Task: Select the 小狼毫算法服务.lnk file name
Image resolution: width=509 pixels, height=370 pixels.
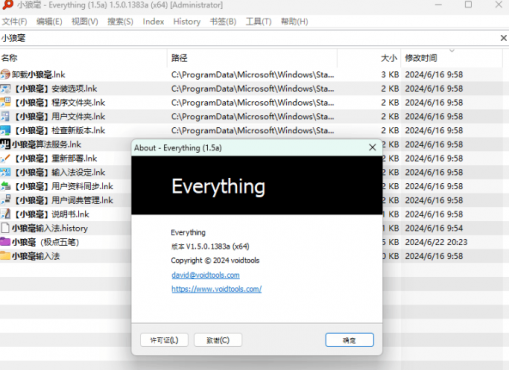Action: coord(46,144)
